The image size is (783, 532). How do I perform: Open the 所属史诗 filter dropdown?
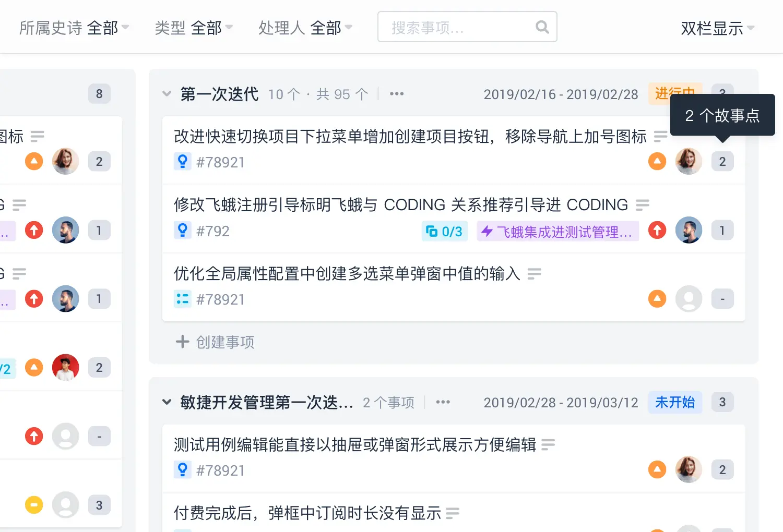point(74,28)
